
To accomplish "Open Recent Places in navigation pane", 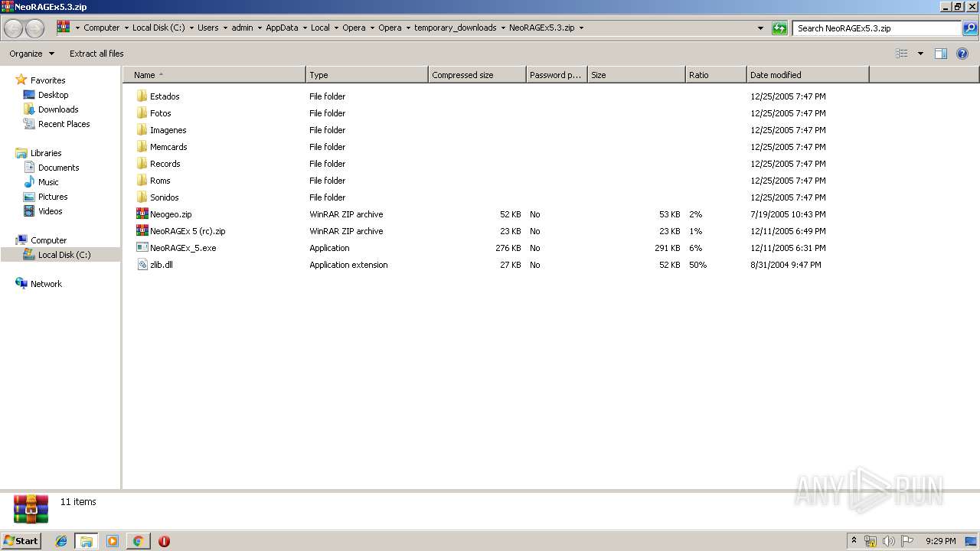I will [64, 124].
